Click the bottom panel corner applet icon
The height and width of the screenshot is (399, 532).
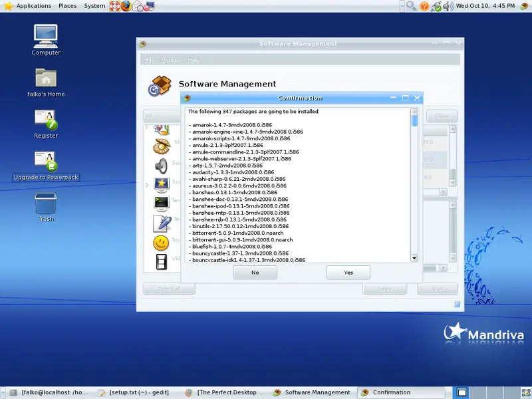click(x=526, y=392)
